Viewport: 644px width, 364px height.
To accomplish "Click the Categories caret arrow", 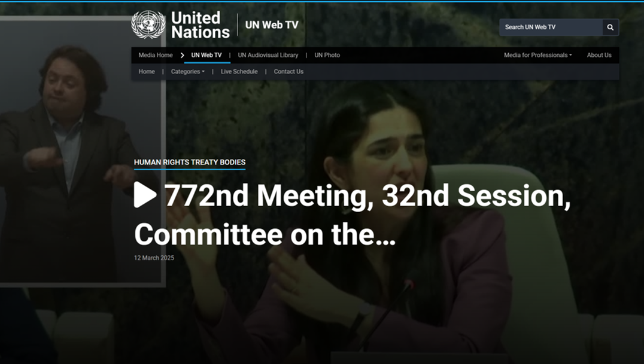I will coord(203,72).
